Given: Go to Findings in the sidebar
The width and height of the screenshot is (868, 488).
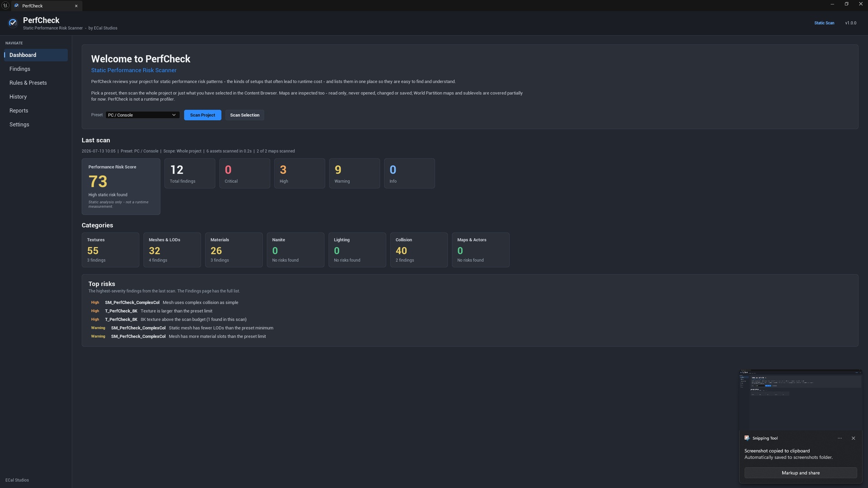Looking at the screenshot, I should coord(36,69).
